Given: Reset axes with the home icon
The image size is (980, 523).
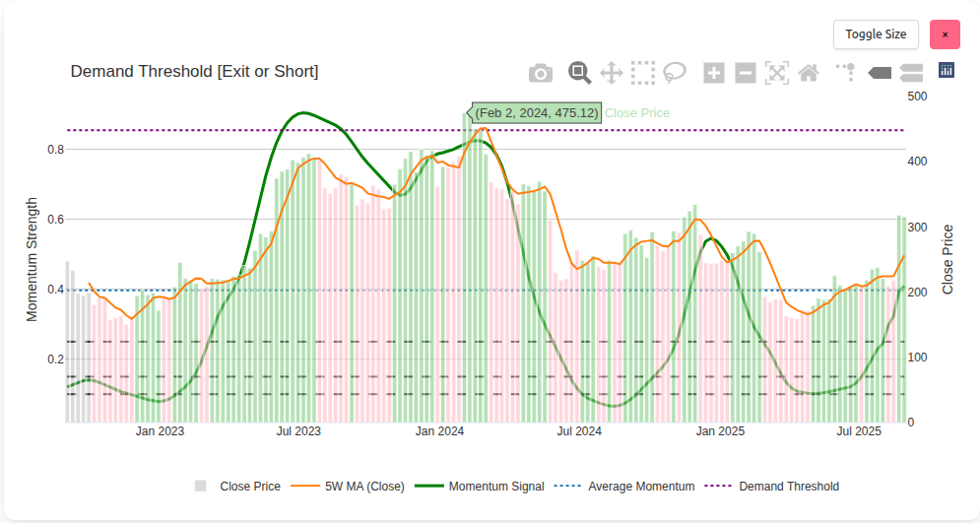Looking at the screenshot, I should tap(809, 73).
